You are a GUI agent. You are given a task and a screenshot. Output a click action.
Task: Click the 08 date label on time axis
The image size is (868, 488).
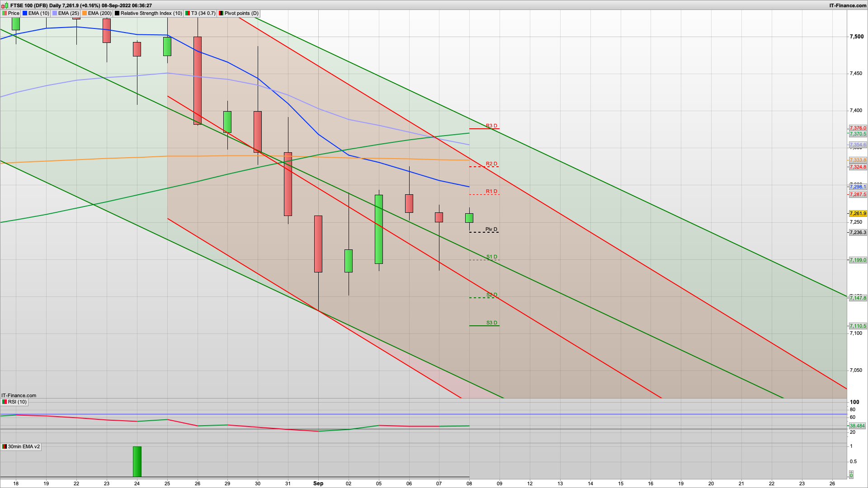coord(469,483)
